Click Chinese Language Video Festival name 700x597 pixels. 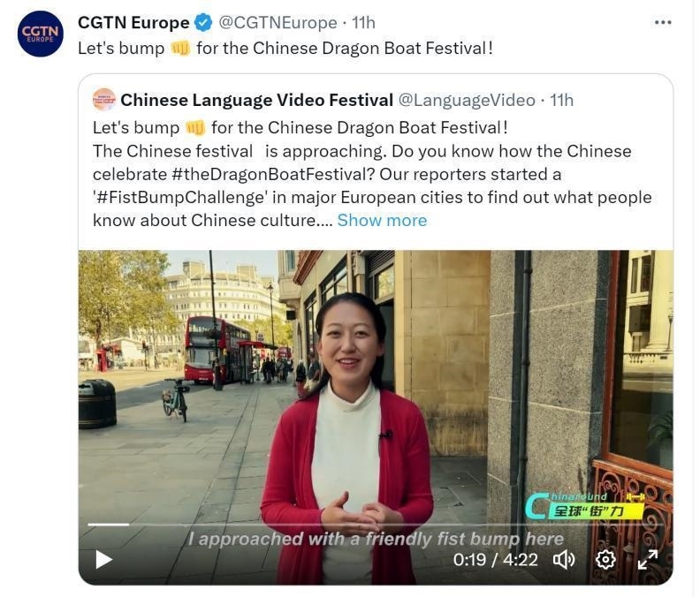256,100
